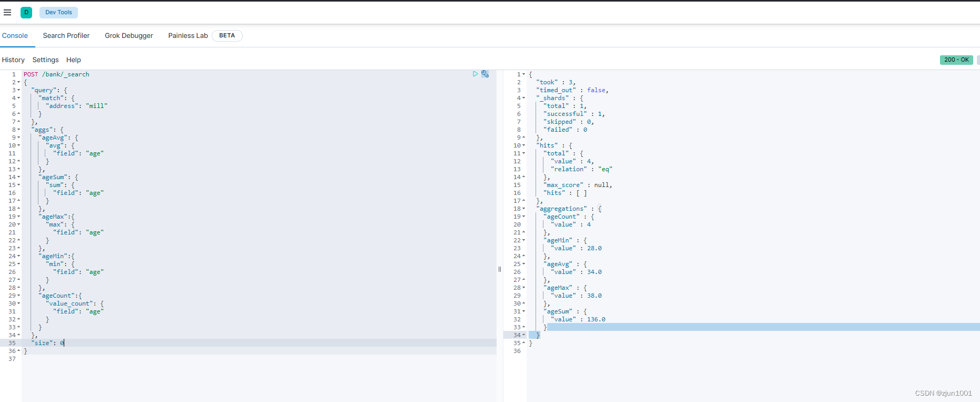Click the value 38.0 in the response
The image size is (980, 402).
point(595,296)
